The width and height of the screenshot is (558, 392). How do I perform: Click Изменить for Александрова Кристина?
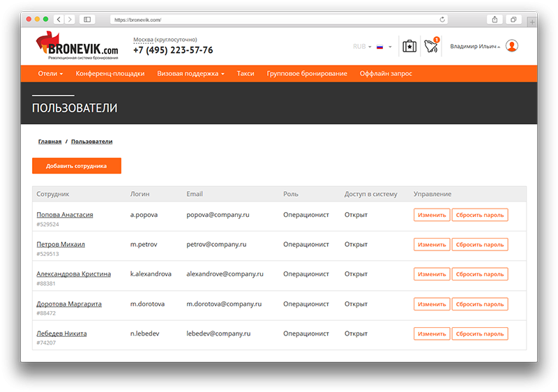(432, 274)
